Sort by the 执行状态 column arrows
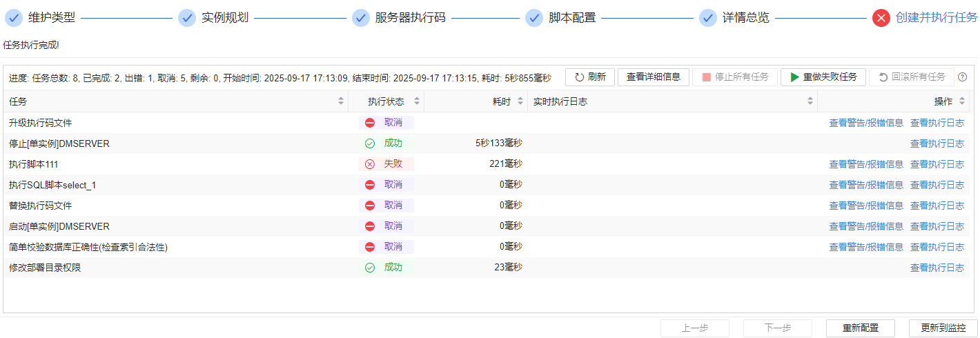The image size is (980, 338). (417, 101)
